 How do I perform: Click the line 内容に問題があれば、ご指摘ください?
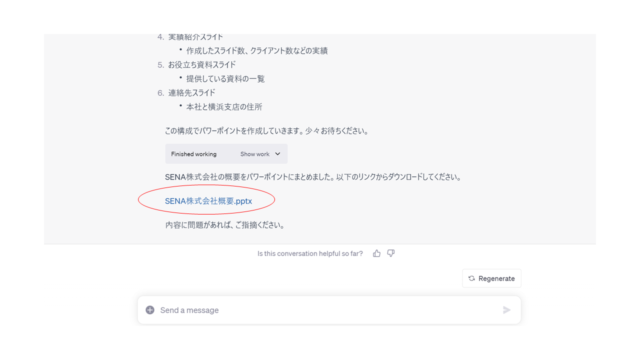pos(224,225)
